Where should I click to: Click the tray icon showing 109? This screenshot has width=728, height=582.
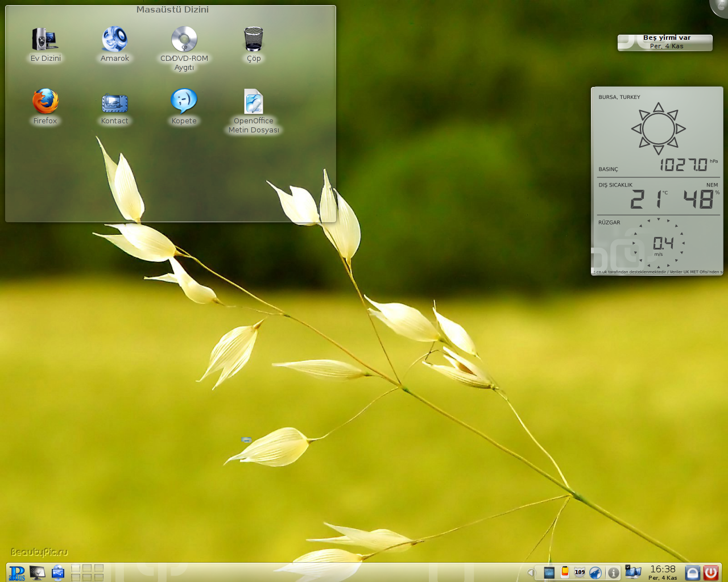click(580, 572)
